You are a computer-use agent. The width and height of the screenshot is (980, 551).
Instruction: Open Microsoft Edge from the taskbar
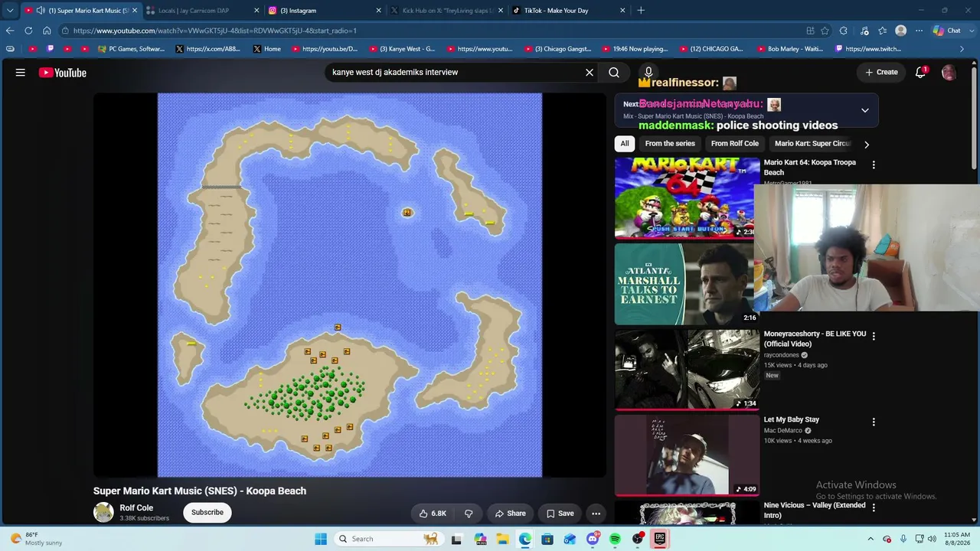coord(524,539)
